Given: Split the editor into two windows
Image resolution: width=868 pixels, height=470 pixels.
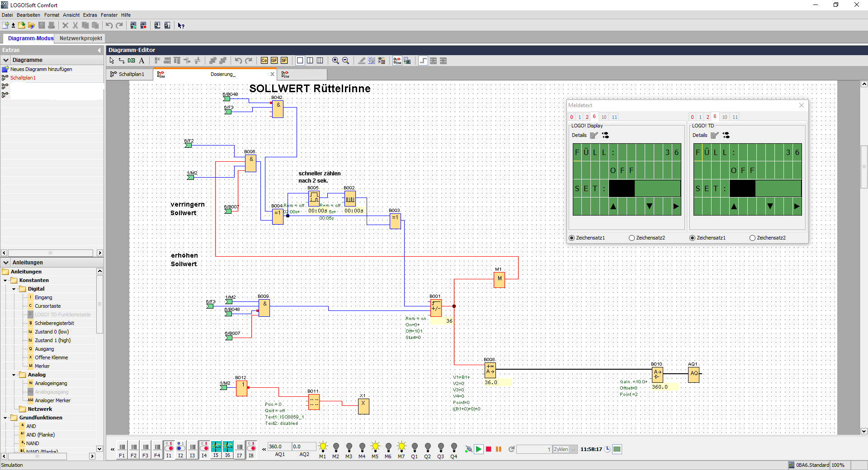Looking at the screenshot, I should click(310, 61).
